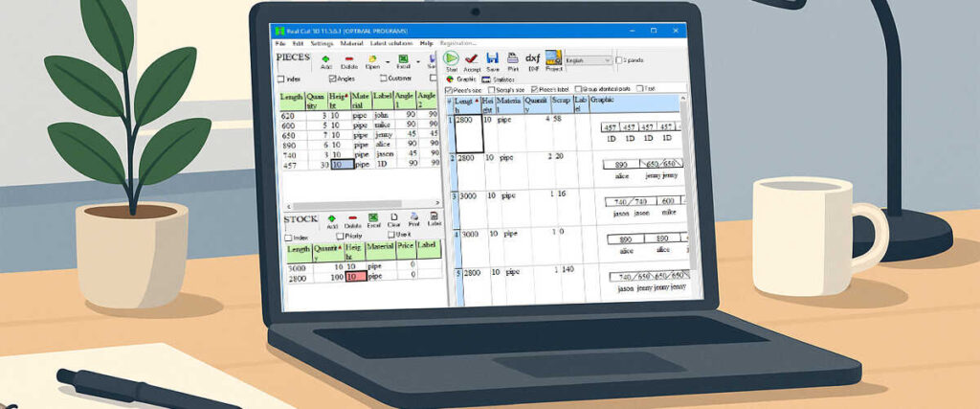Switch to the Statistics tab

498,80
